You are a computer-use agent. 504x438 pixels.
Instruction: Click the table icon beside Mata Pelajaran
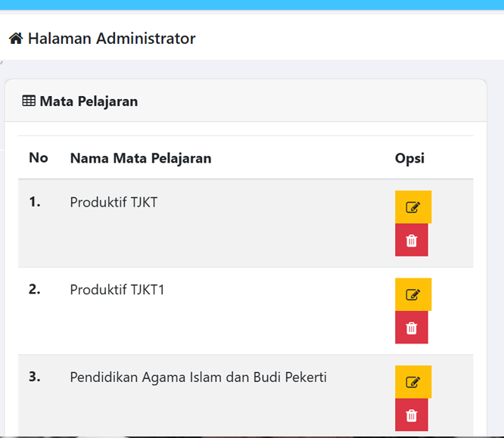(x=29, y=101)
